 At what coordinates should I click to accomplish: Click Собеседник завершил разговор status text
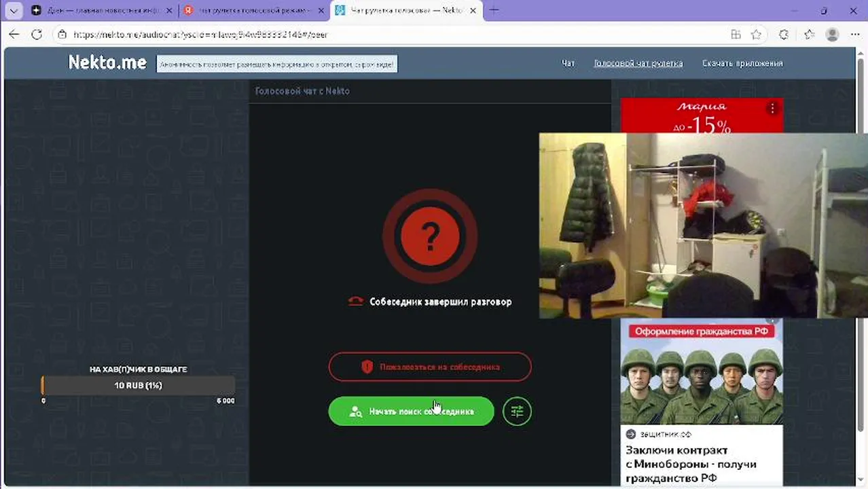pyautogui.click(x=440, y=302)
